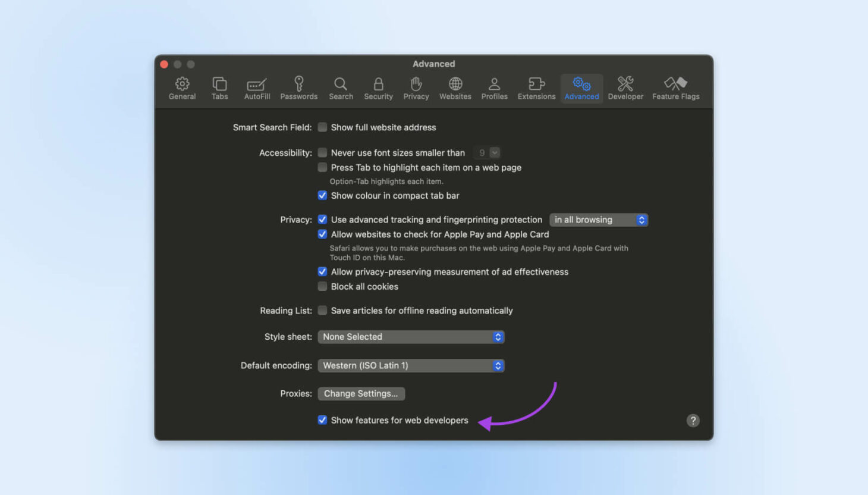Open the Privacy settings pane
Viewport: 868px width, 495px height.
point(416,87)
